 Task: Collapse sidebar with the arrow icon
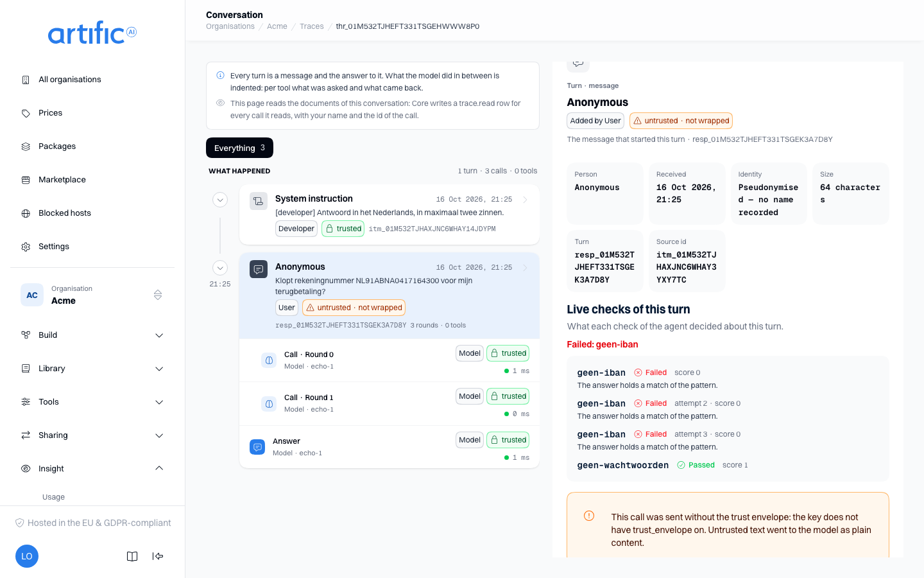[158, 556]
